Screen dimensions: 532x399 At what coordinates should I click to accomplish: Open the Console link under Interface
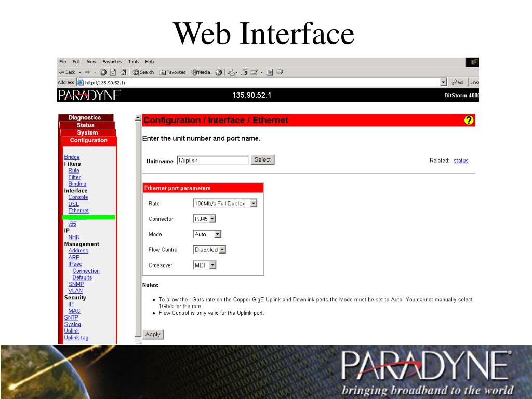[78, 197]
